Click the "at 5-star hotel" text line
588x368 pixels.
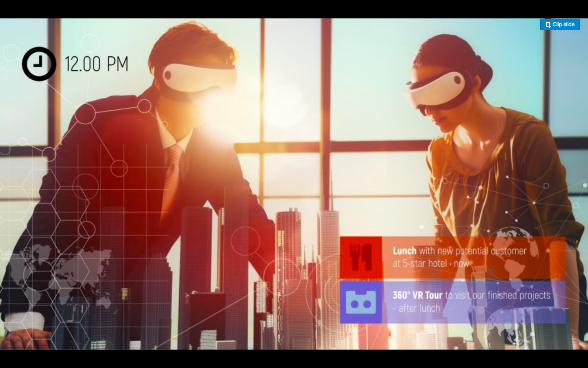tap(419, 264)
